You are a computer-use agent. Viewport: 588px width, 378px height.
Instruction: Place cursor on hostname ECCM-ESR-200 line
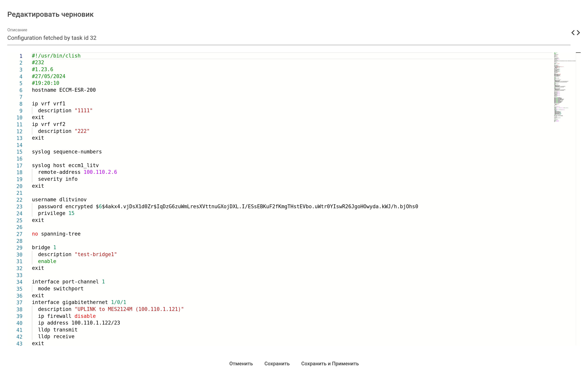click(x=64, y=90)
